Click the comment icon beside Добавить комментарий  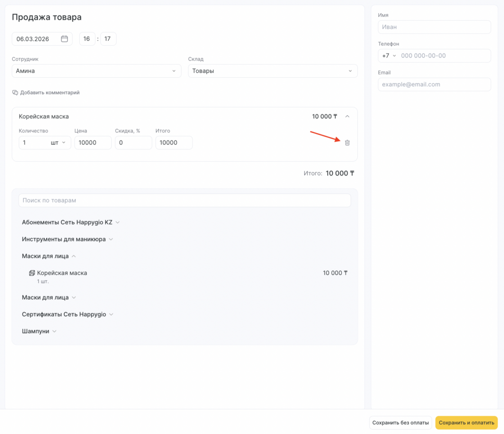15,93
